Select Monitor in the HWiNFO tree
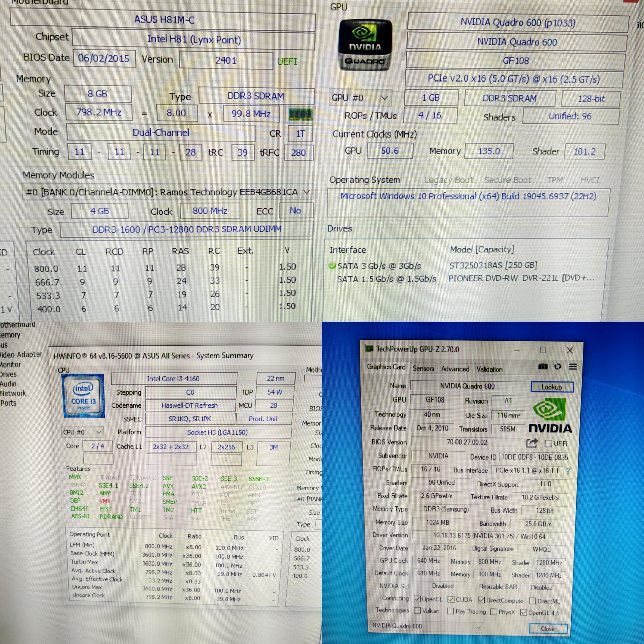This screenshot has height=644, width=644. 10,364
